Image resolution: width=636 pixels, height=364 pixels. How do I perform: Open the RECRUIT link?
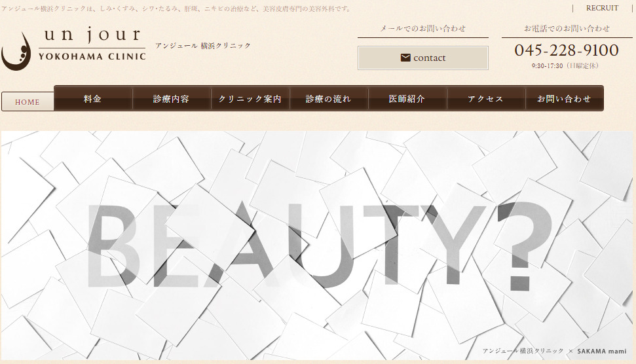[601, 8]
